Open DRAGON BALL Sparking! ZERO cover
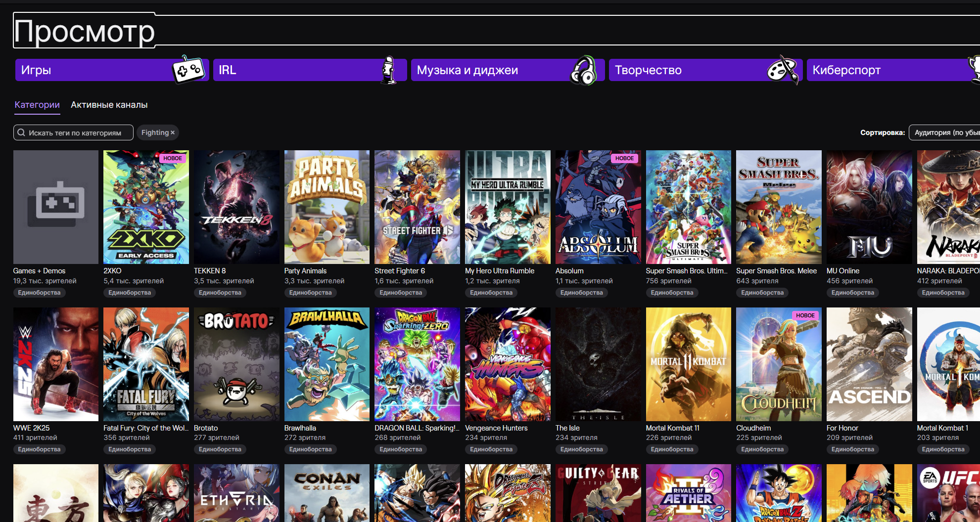This screenshot has width=980, height=522. click(x=417, y=364)
